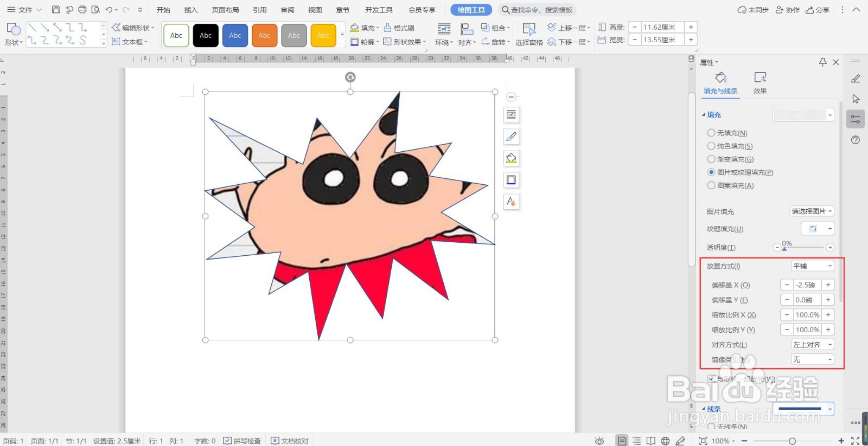Click the 分享 share button

[818, 10]
